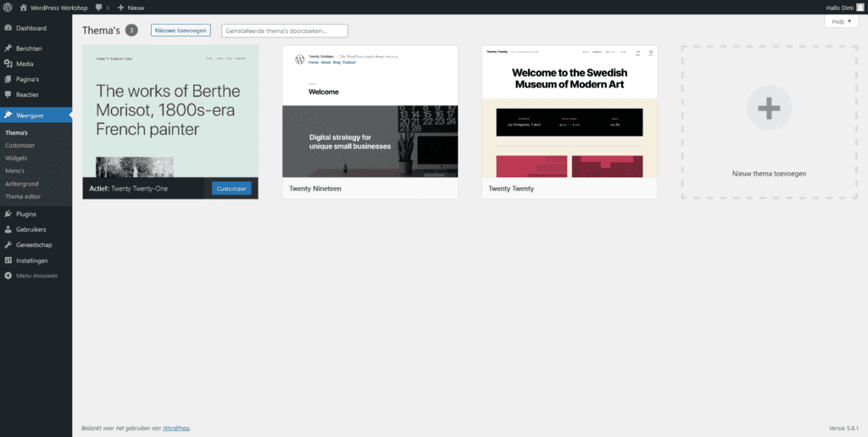Click the Media library icon in sidebar
The image size is (868, 437).
pos(8,64)
